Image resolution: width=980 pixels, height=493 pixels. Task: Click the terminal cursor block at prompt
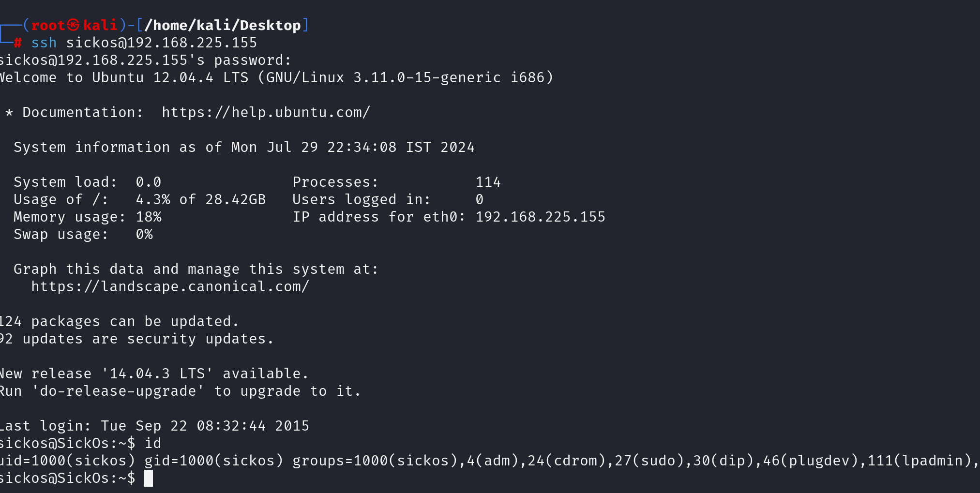(x=149, y=478)
